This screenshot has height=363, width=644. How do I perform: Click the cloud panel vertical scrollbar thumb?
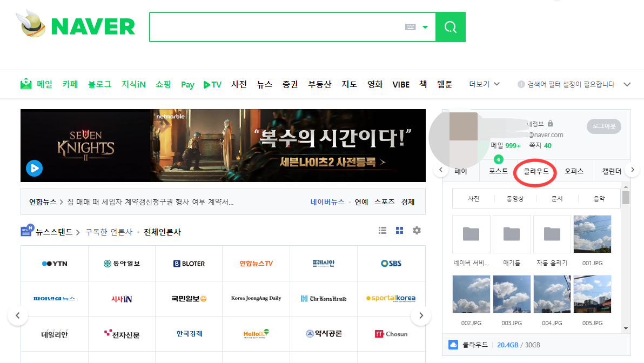click(626, 197)
